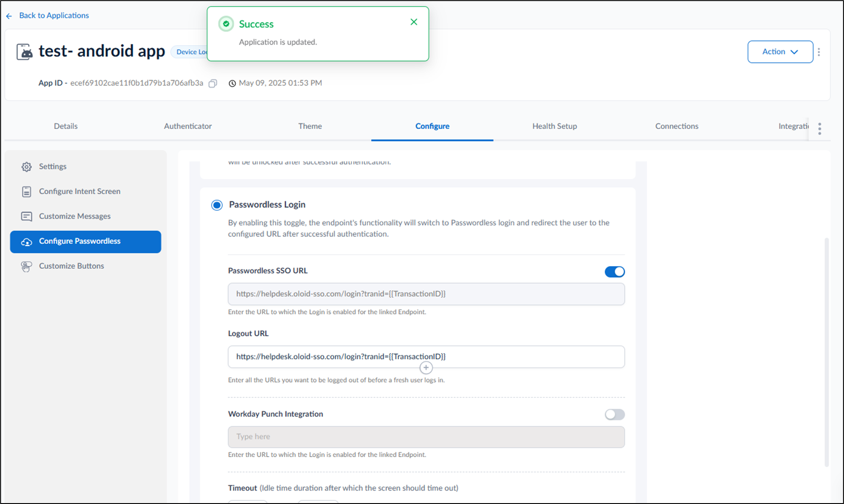Click the Passwordless SSO URL field
Image resolution: width=844 pixels, height=504 pixels.
pos(426,294)
